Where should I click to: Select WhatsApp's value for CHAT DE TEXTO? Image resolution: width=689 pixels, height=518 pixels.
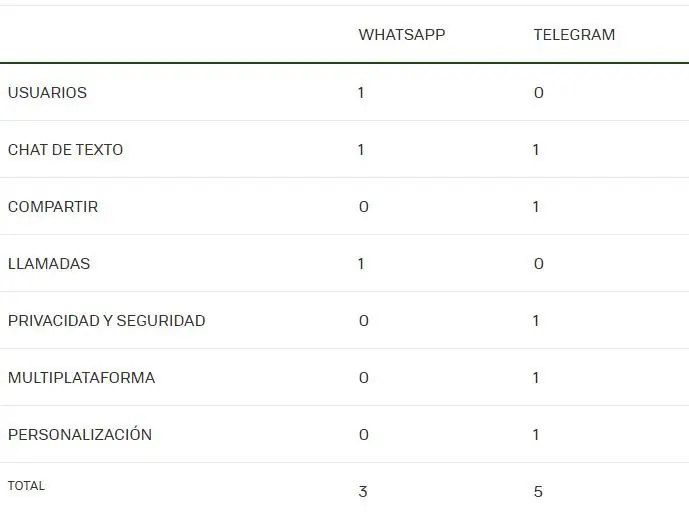(361, 150)
